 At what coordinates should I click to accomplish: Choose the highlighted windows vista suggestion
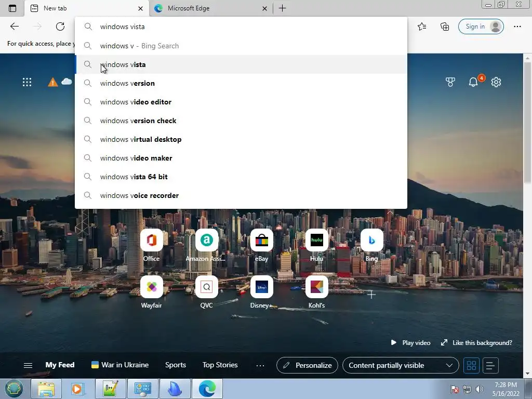pos(241,64)
